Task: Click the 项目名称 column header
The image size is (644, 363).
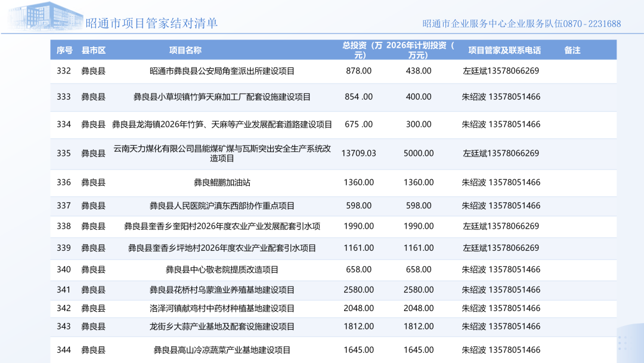Action: coord(185,50)
